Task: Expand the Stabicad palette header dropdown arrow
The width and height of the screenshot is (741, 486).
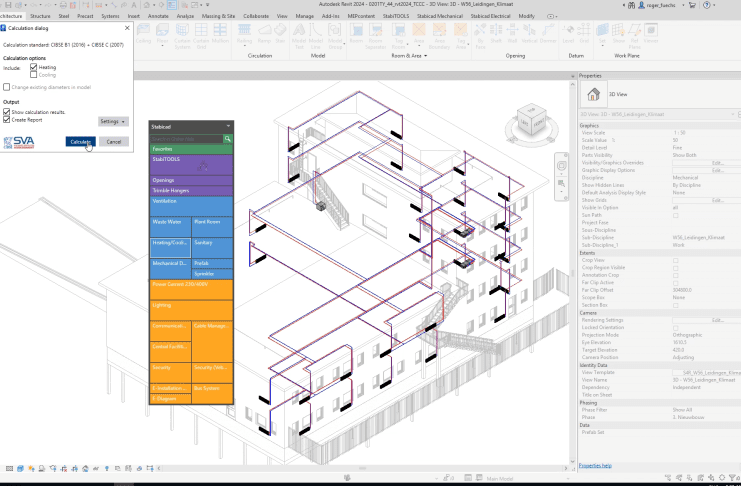Action: (x=229, y=127)
